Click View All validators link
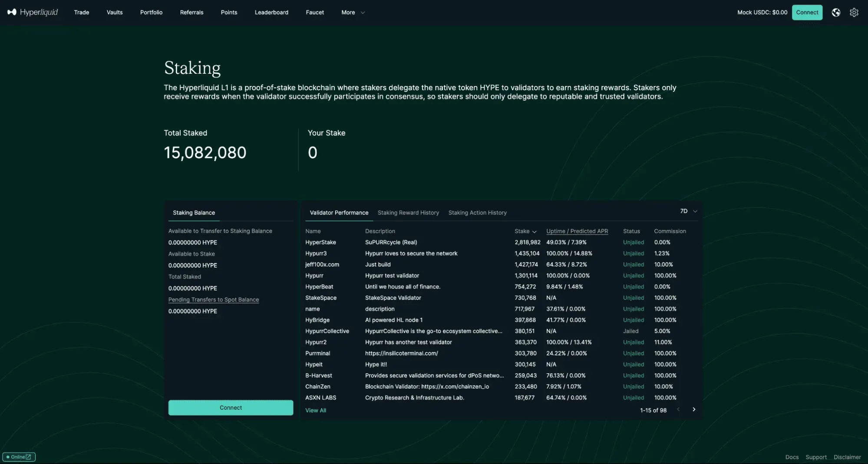 (x=316, y=411)
